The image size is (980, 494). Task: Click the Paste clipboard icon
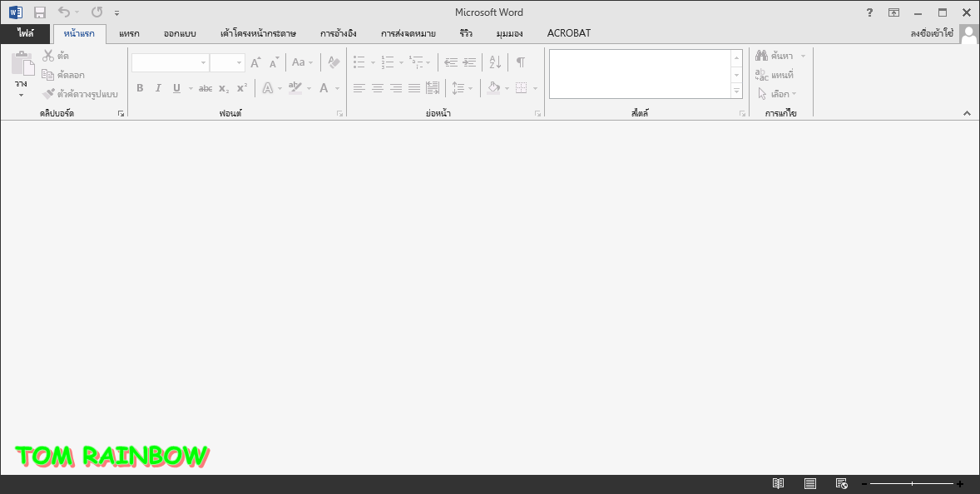click(22, 63)
